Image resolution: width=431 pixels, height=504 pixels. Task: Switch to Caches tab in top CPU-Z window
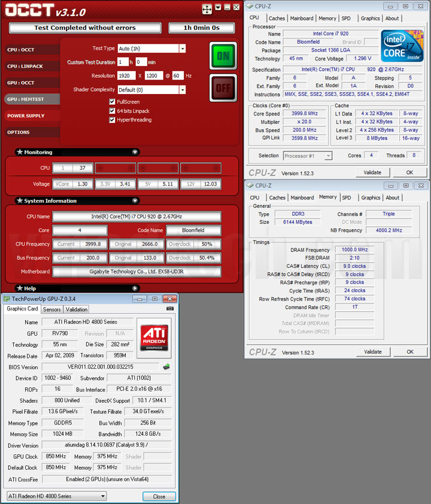click(277, 19)
